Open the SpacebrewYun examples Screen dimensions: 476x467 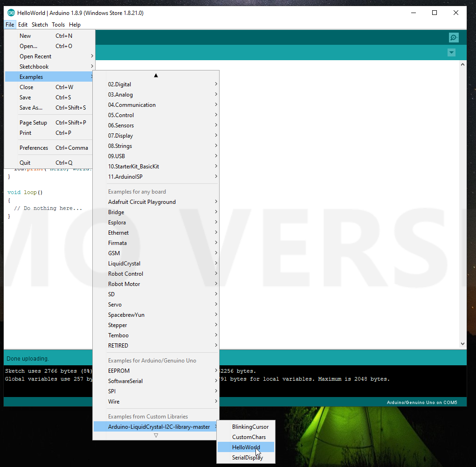(156, 315)
